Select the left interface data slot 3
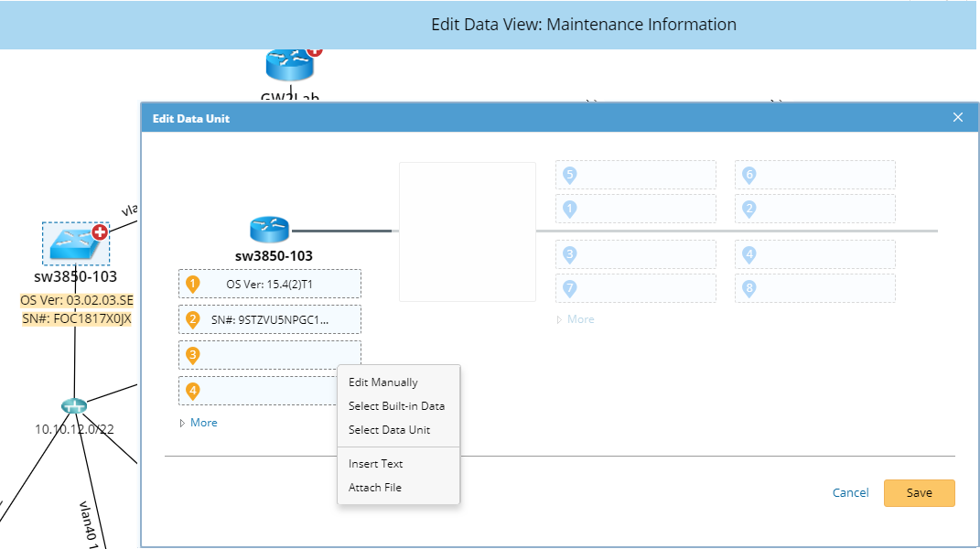This screenshot has height=549, width=980. point(636,254)
